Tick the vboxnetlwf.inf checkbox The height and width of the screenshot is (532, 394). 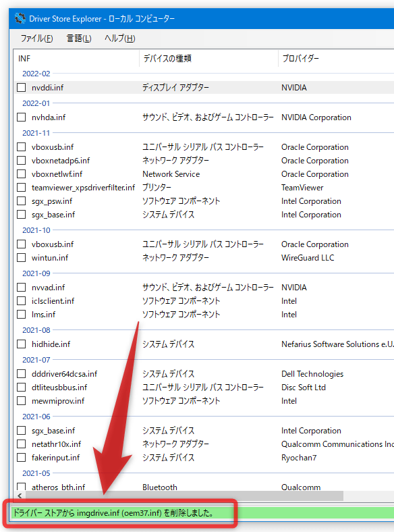point(22,174)
